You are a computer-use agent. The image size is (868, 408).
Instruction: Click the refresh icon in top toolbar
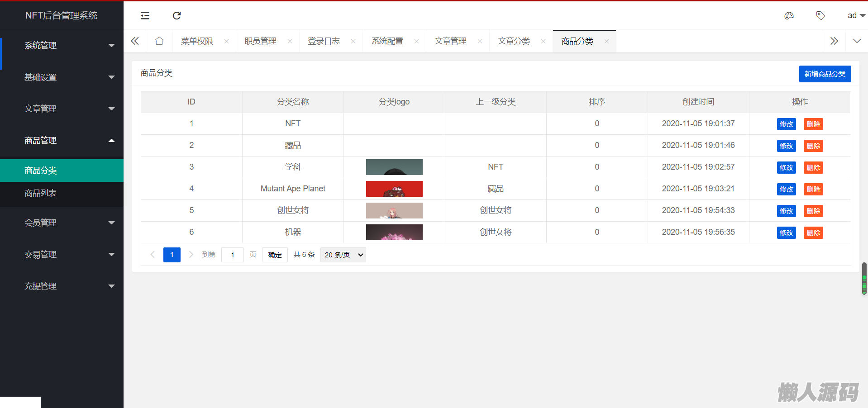point(177,16)
